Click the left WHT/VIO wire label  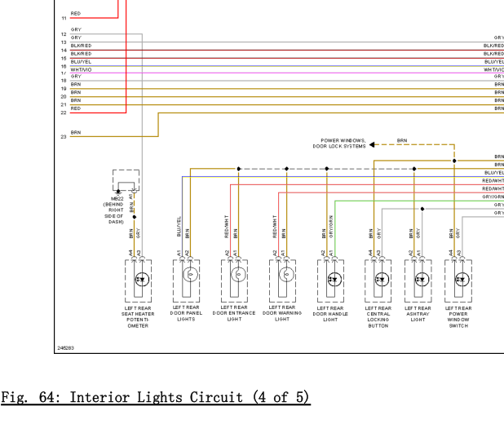point(81,70)
